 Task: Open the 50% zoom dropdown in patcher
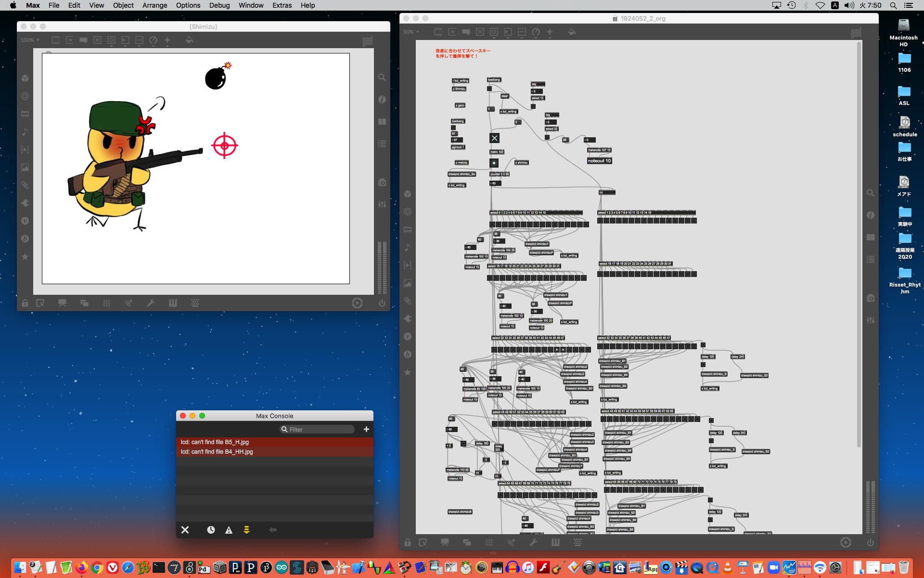click(x=411, y=32)
